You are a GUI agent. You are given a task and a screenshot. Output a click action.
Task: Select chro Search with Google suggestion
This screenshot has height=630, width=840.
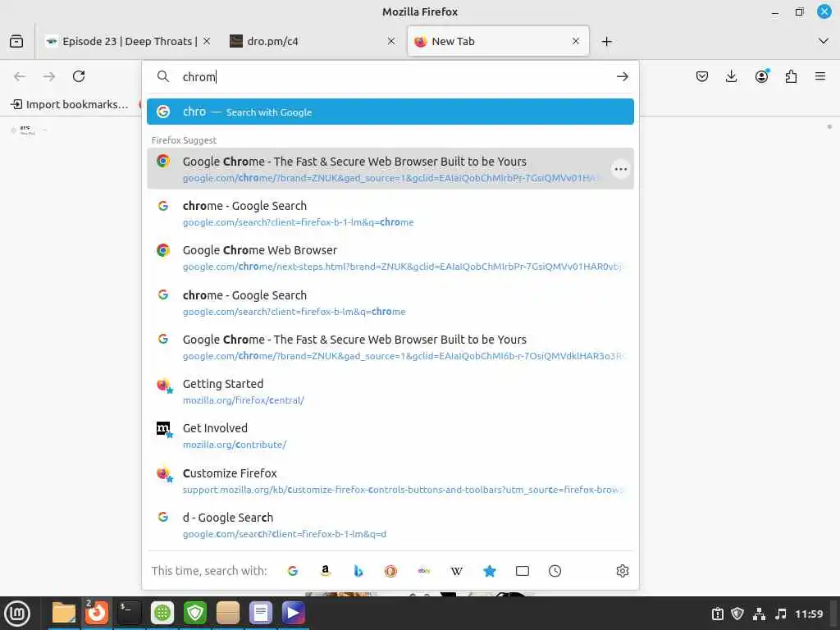point(390,112)
